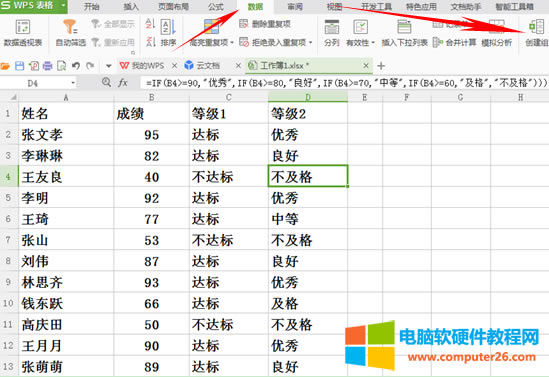This screenshot has height=377, width=549.
Task: Click the print preview icon
Action: [61, 65]
